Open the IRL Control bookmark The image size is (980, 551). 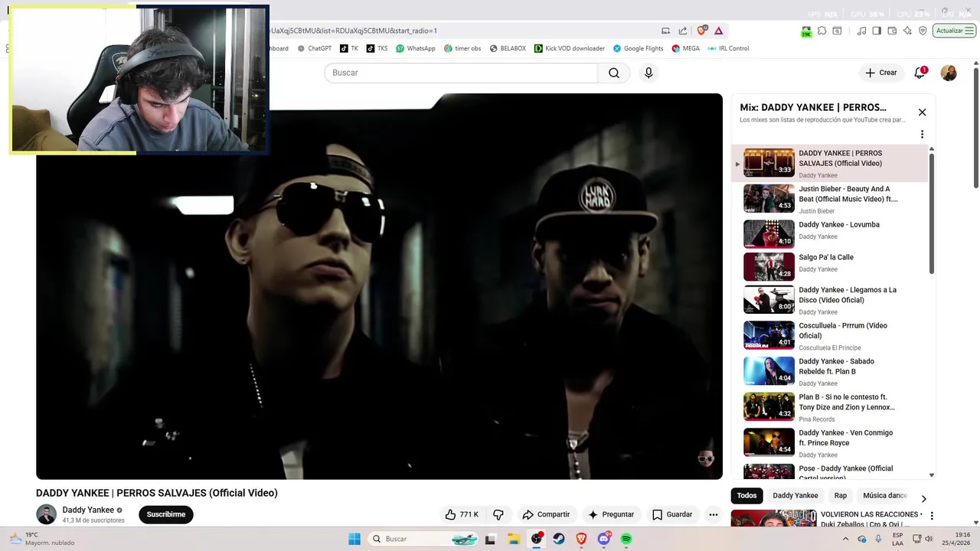tap(728, 48)
